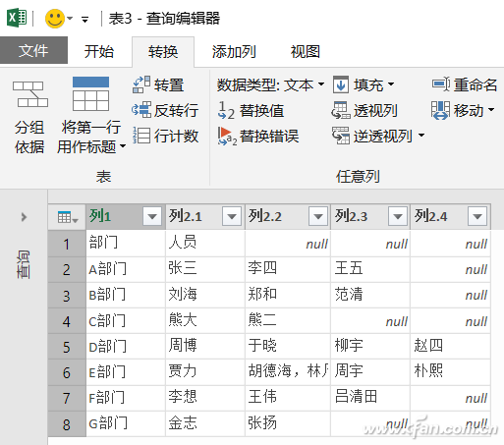Expand the 逆透视列 dropdown arrow
Image resolution: width=504 pixels, height=445 pixels.
[x=421, y=136]
